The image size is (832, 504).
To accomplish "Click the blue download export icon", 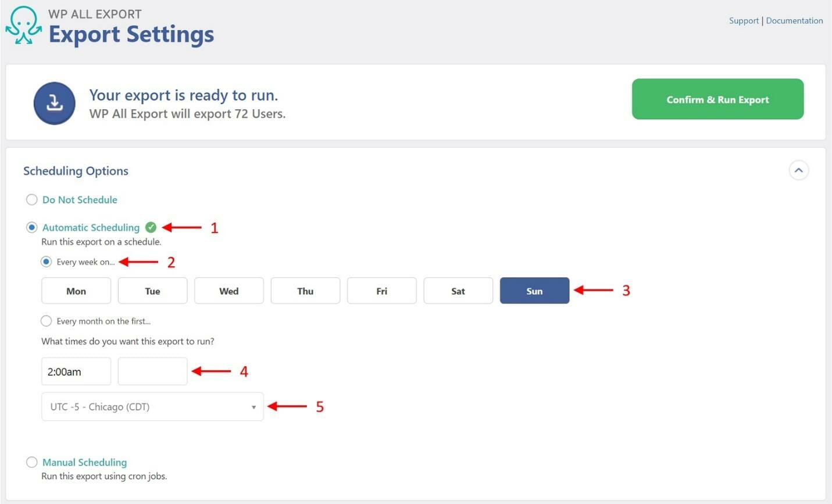I will coord(54,103).
